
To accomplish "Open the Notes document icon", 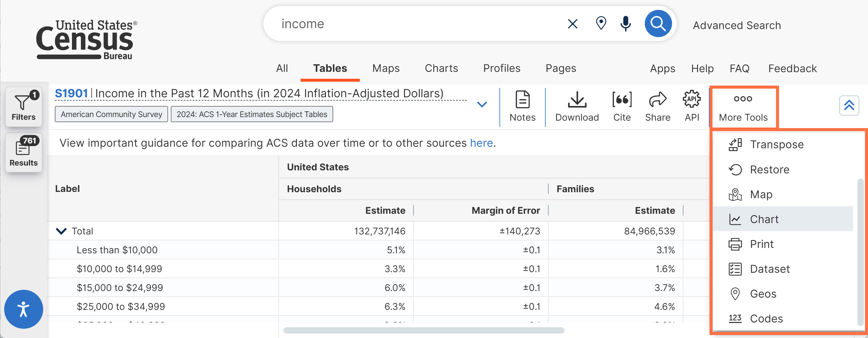I will [x=522, y=106].
